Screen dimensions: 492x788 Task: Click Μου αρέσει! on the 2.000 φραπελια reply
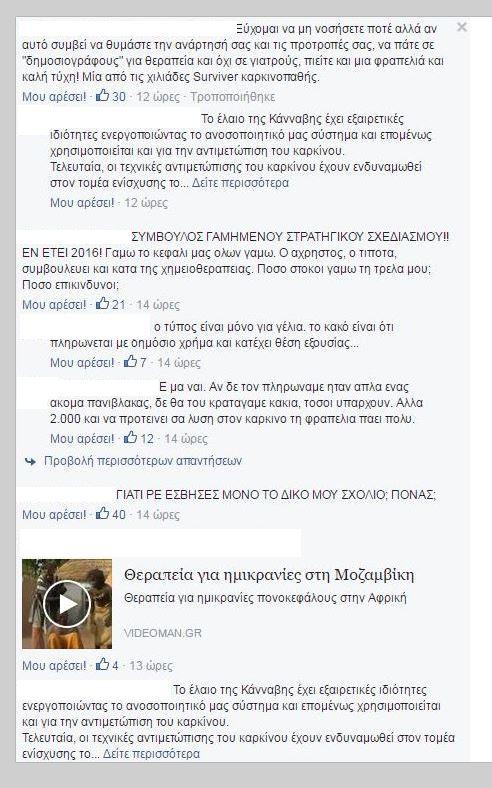click(82, 438)
